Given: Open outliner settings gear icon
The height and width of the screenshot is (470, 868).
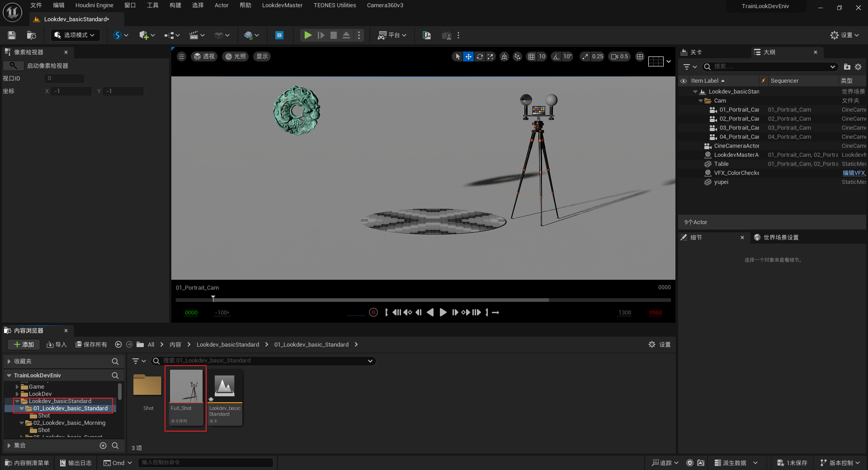Looking at the screenshot, I should click(858, 67).
